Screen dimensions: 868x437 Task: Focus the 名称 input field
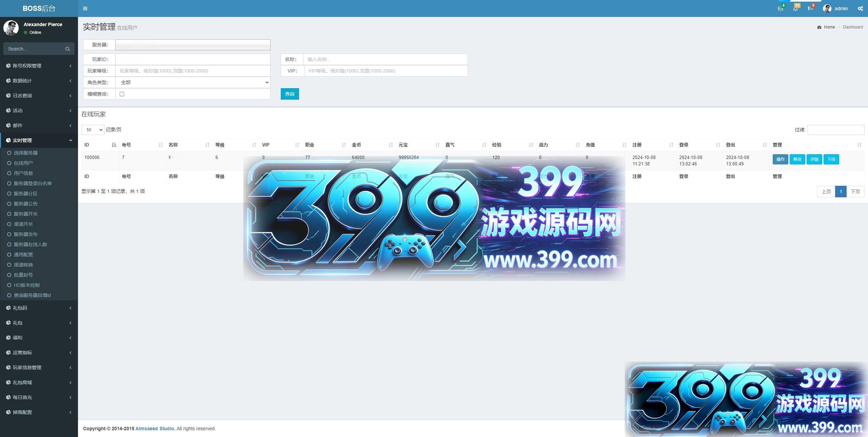(x=386, y=59)
